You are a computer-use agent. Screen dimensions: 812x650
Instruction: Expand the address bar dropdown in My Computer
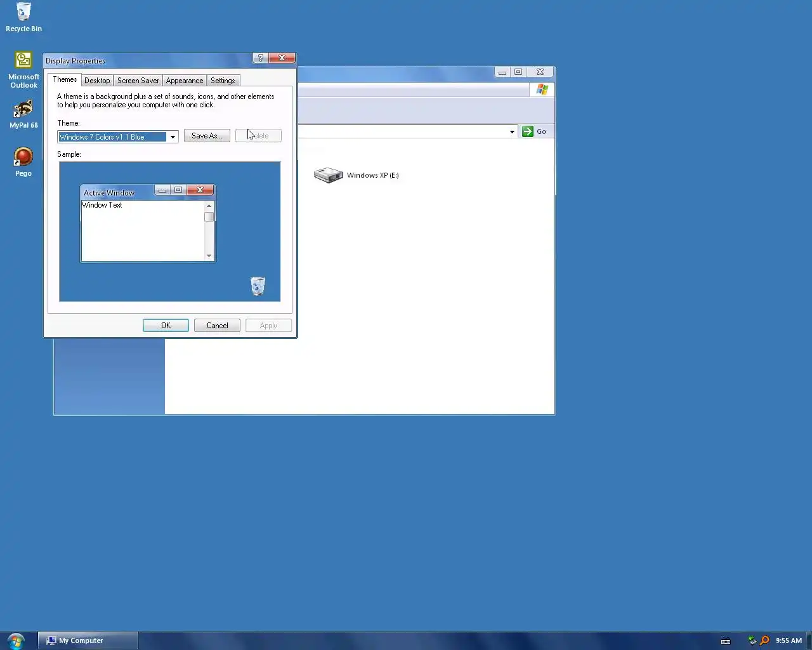point(512,131)
